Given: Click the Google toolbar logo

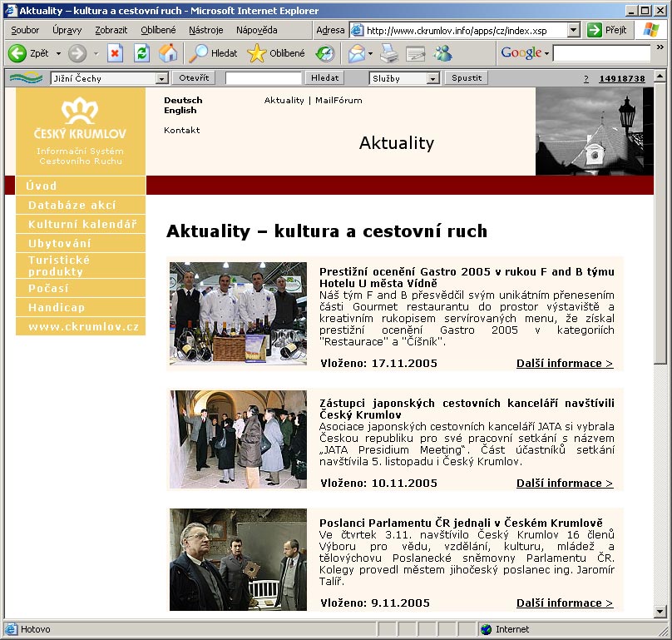Looking at the screenshot, I should [x=521, y=52].
